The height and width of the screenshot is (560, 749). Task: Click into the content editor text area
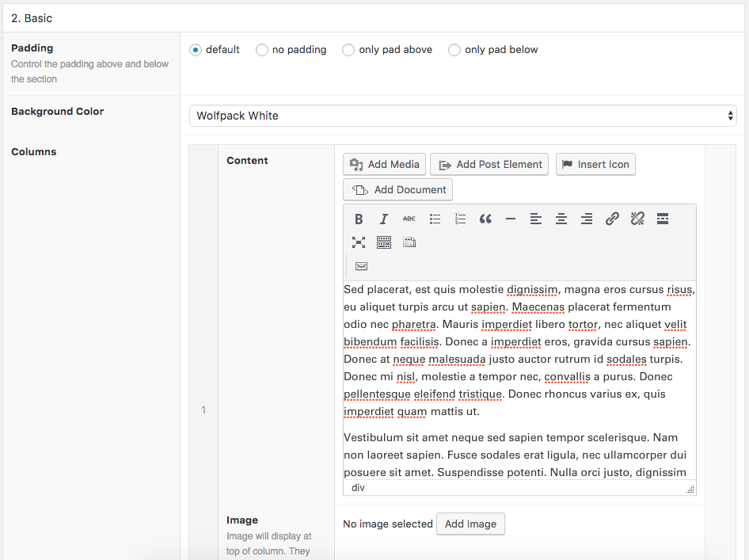pyautogui.click(x=519, y=380)
